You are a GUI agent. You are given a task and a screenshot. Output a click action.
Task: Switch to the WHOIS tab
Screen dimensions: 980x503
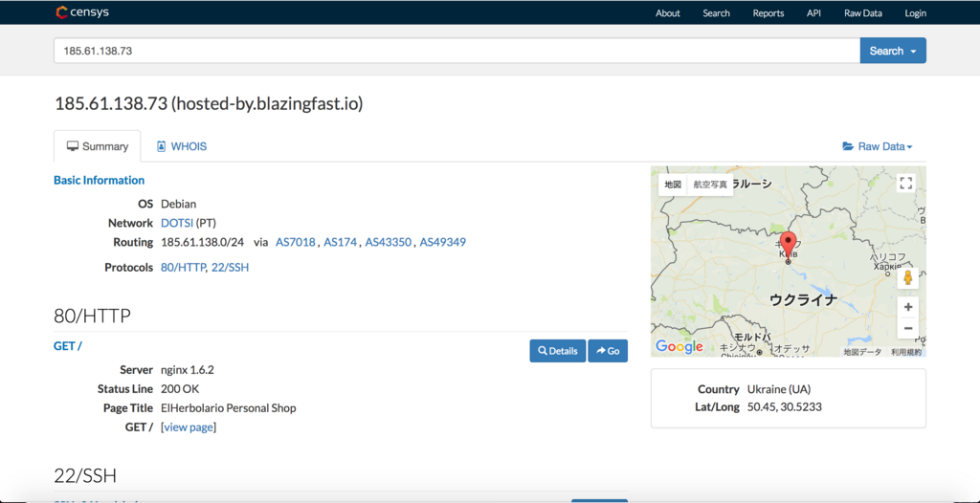point(182,146)
